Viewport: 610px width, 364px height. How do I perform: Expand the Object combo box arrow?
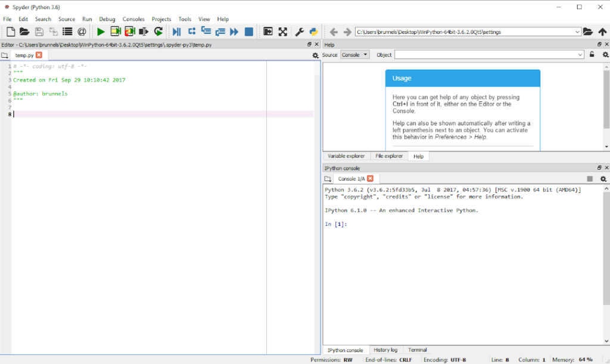[580, 55]
